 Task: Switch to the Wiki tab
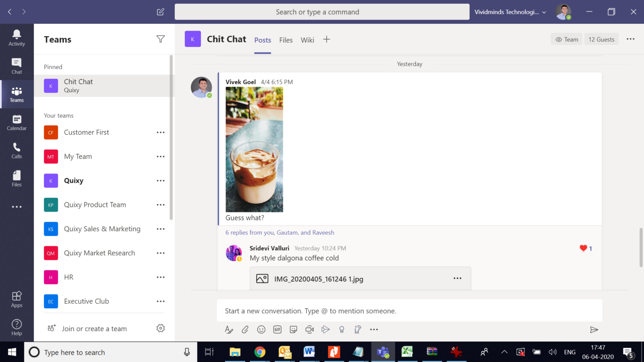tap(307, 40)
